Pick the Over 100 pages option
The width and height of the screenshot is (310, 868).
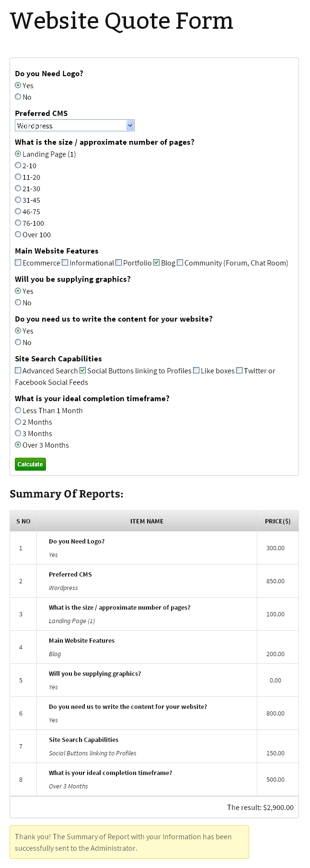coord(18,234)
